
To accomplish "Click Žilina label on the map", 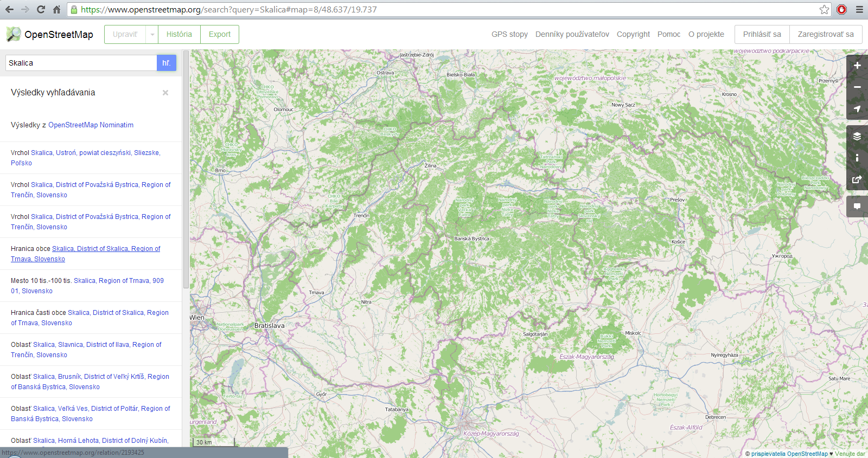I will (x=430, y=166).
